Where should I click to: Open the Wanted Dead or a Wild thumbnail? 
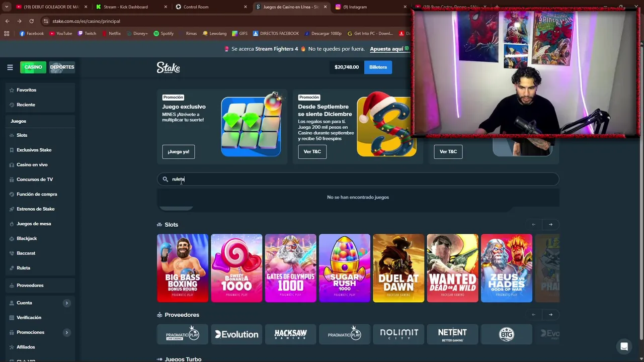click(x=452, y=268)
